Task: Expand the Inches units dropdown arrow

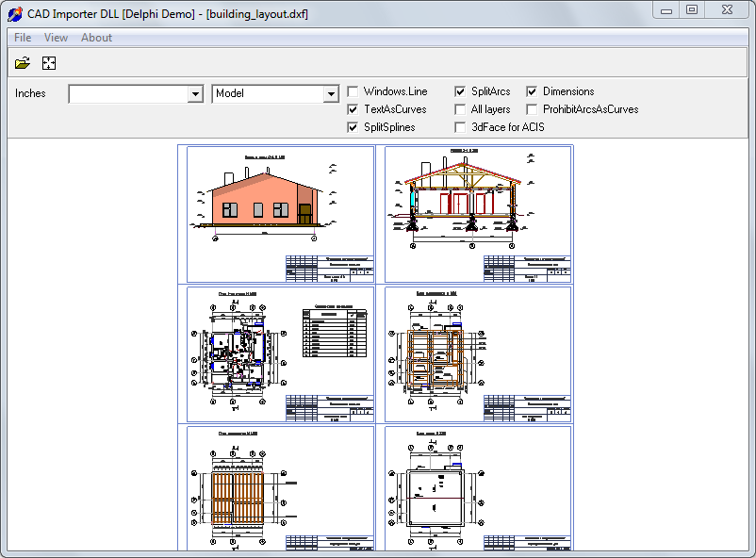Action: [195, 93]
